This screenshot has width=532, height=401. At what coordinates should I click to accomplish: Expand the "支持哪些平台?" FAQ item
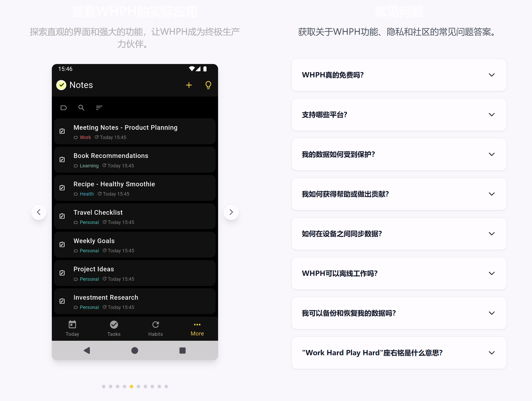click(399, 115)
